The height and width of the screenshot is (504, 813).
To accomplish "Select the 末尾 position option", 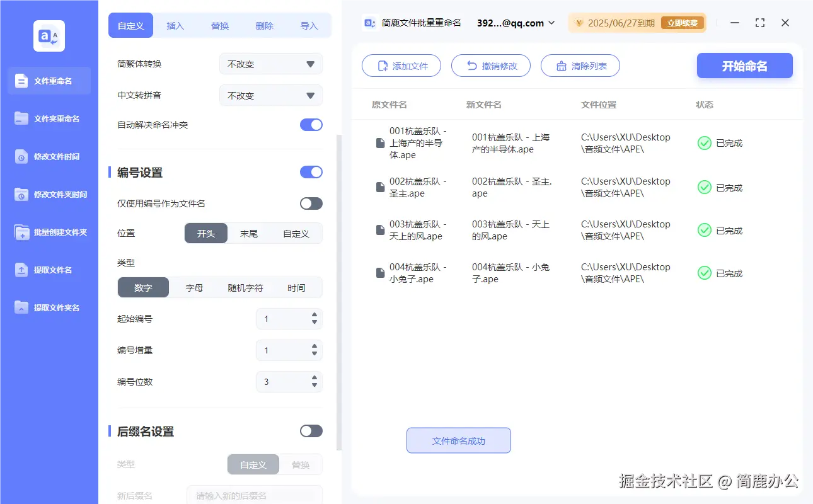I will tap(251, 232).
